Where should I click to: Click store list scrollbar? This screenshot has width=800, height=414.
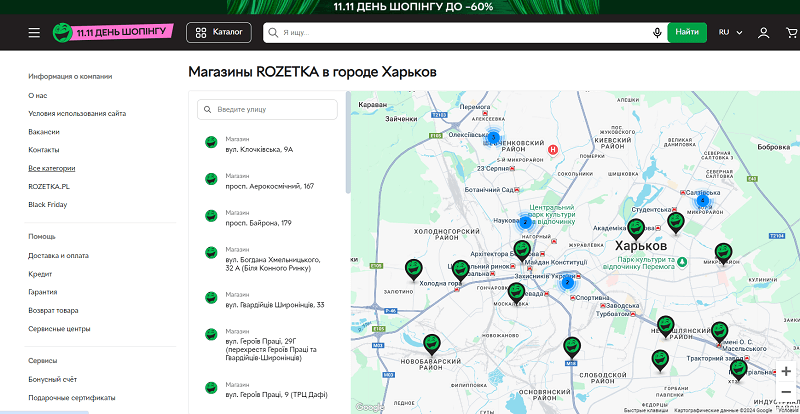pyautogui.click(x=348, y=142)
